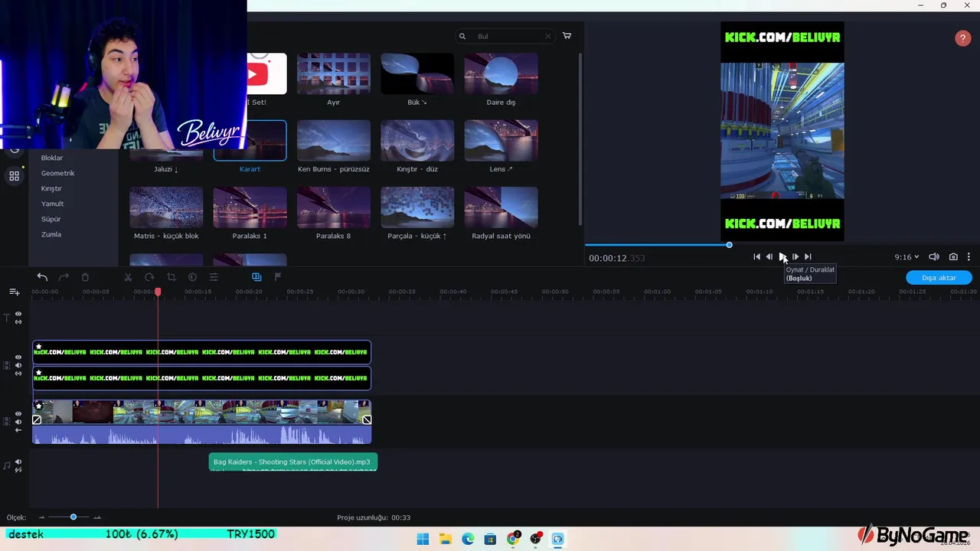Open the shopping cart store icon
The height and width of the screenshot is (551, 980).
[x=567, y=36]
